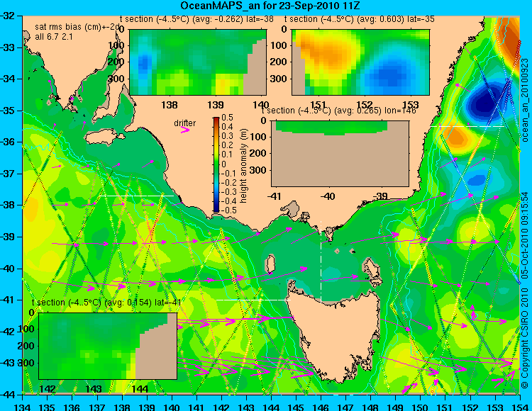Click the Tasmania landmass on the map
This screenshot has height=411, width=532.
click(334, 335)
